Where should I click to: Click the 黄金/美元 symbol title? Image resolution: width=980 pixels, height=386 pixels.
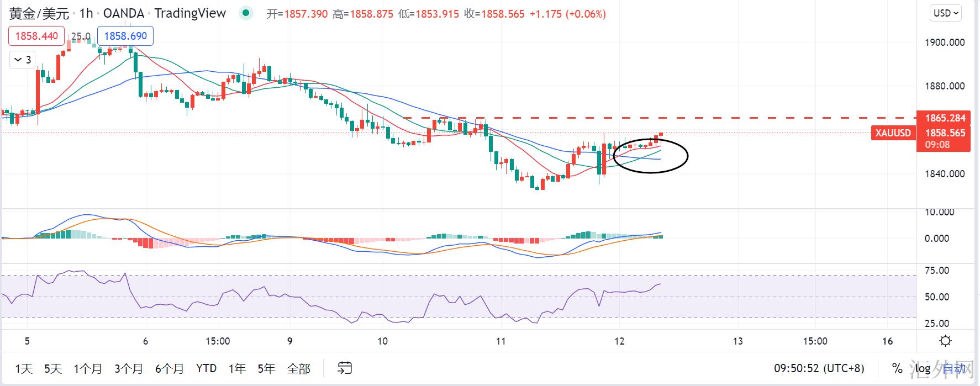[x=39, y=13]
